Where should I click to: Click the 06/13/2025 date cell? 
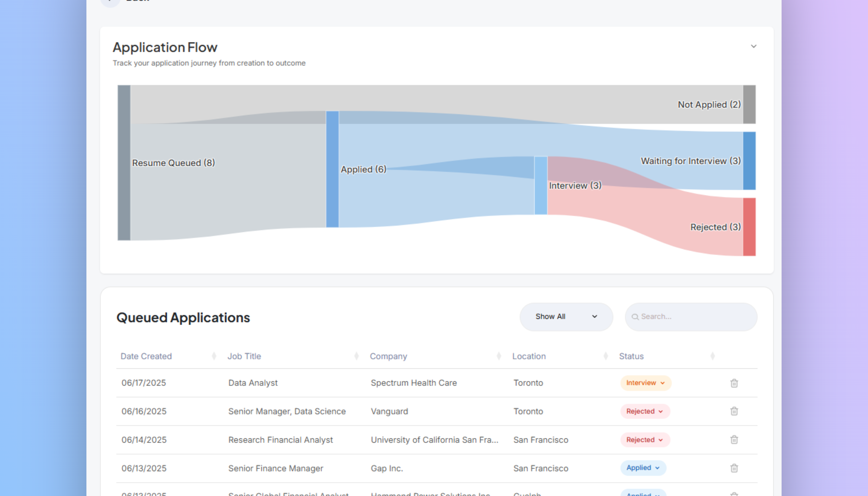tap(144, 468)
